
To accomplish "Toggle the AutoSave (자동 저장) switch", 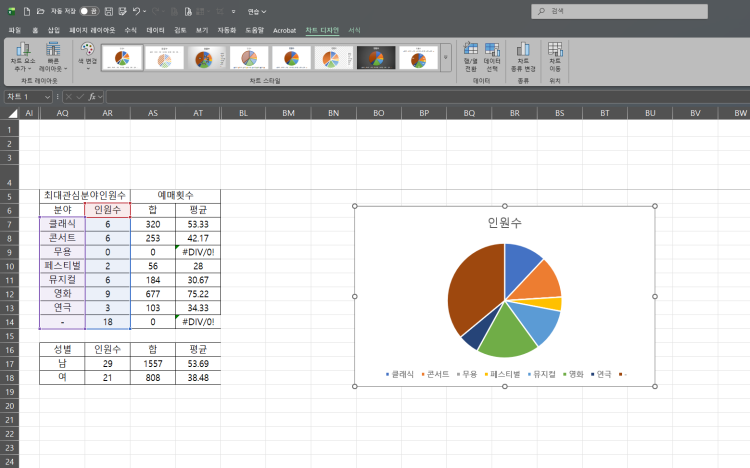I will point(89,11).
